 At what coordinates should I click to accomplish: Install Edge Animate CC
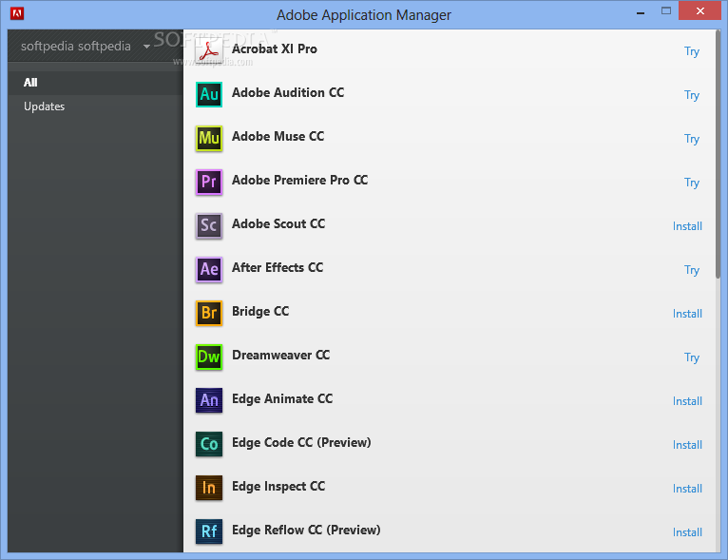687,401
